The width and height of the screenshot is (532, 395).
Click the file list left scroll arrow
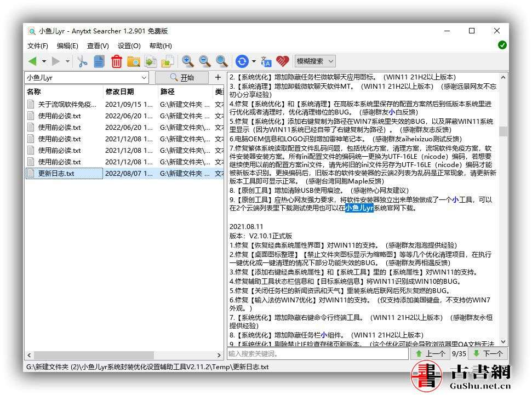pyautogui.click(x=29, y=356)
